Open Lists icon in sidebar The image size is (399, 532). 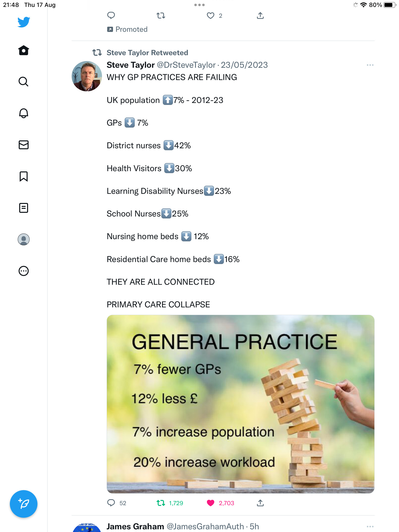click(24, 208)
